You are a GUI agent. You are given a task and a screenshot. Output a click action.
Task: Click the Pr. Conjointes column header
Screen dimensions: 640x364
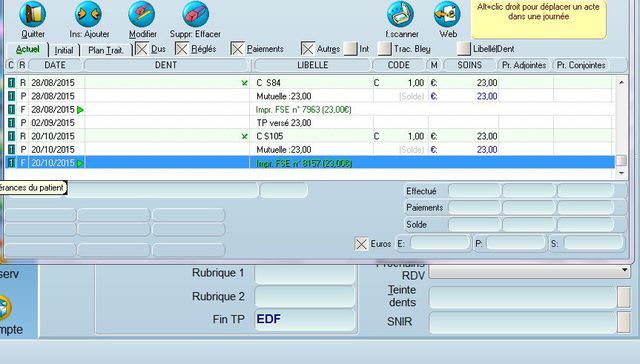click(581, 65)
